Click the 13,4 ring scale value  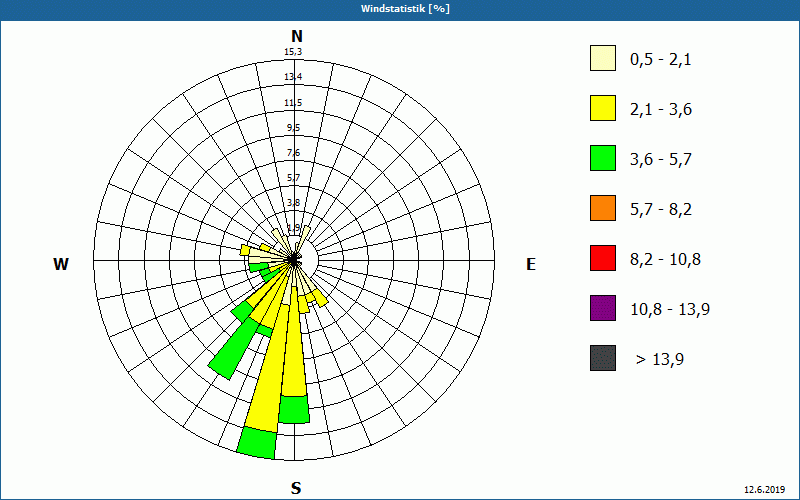[293, 77]
